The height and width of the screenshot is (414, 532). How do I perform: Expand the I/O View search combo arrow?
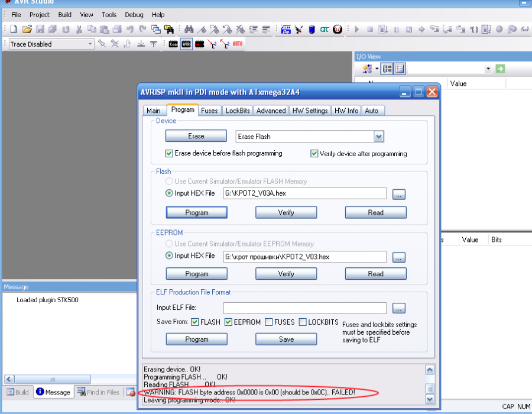pyautogui.click(x=488, y=69)
